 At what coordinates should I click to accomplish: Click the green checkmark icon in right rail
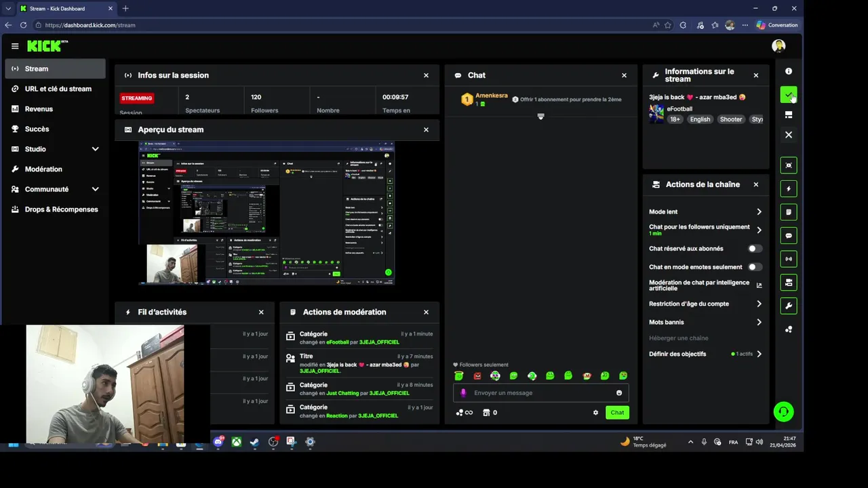(789, 95)
